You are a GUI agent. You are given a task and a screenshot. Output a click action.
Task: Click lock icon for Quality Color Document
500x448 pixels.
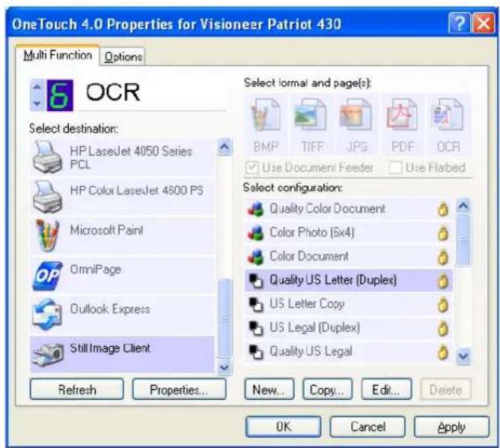point(443,209)
